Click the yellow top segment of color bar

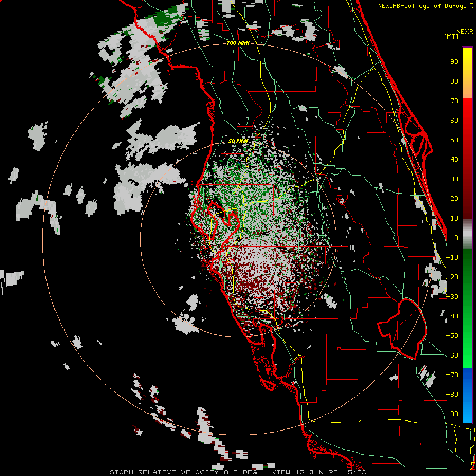tap(467, 73)
